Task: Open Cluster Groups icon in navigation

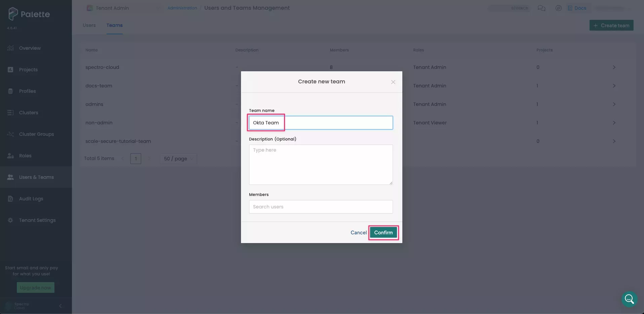Action: pos(10,134)
